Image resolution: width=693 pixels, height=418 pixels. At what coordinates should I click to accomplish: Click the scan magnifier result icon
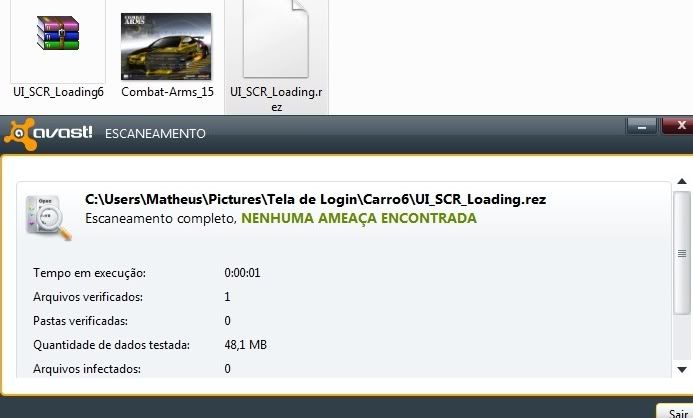pos(48,218)
